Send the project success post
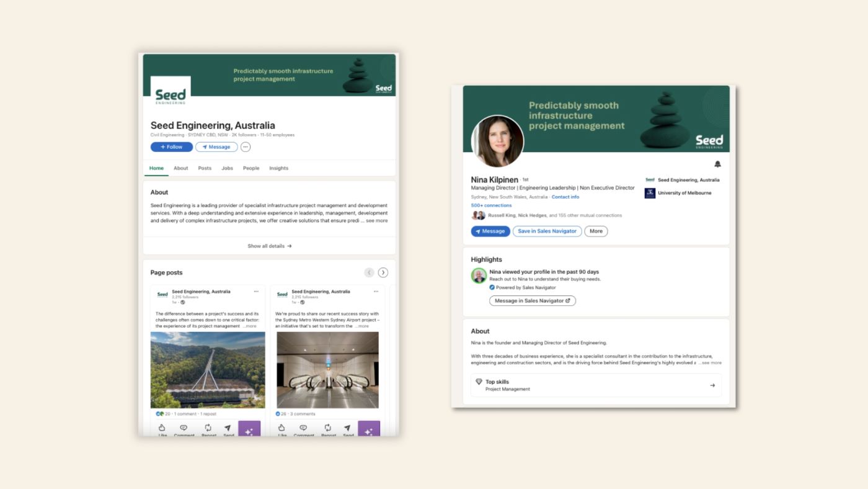The width and height of the screenshot is (868, 489). [228, 431]
